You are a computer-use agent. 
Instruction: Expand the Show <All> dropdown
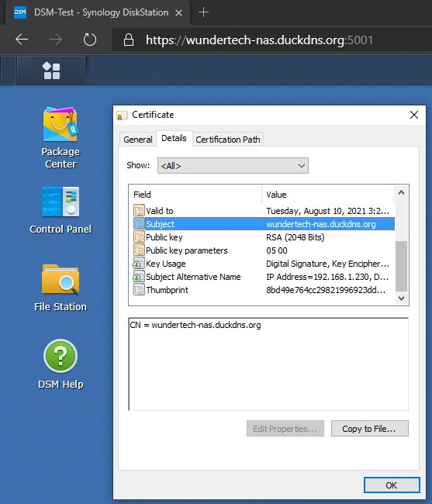point(233,165)
